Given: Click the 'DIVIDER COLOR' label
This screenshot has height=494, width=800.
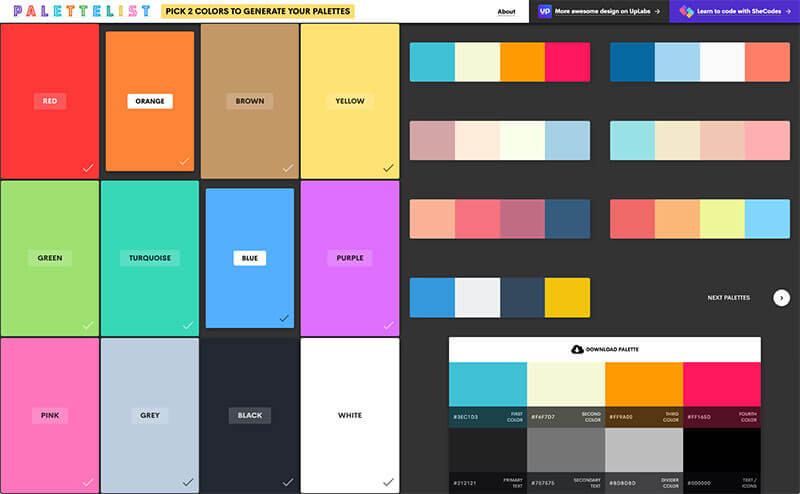Looking at the screenshot, I should point(670,483).
